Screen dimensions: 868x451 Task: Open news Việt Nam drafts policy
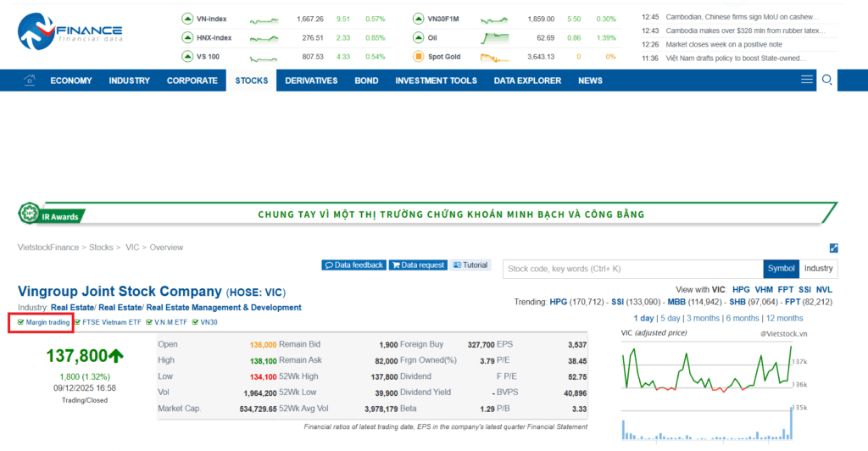pos(736,58)
